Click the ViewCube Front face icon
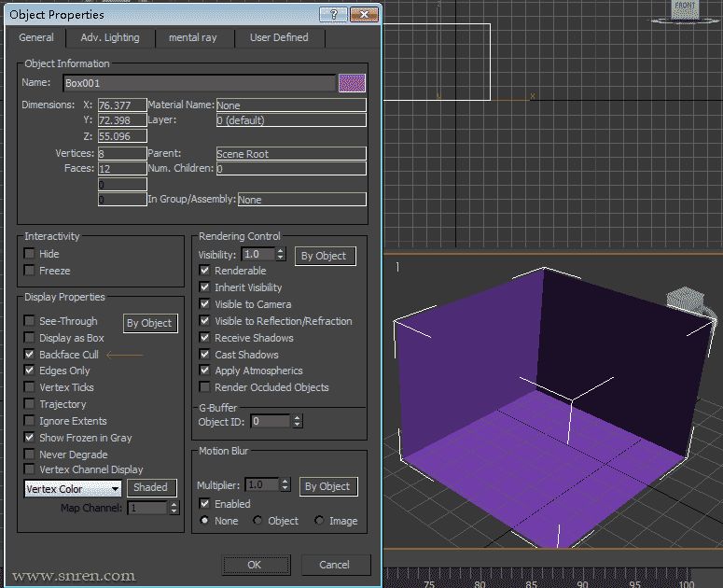Screen dimensions: 723x588 (685, 8)
